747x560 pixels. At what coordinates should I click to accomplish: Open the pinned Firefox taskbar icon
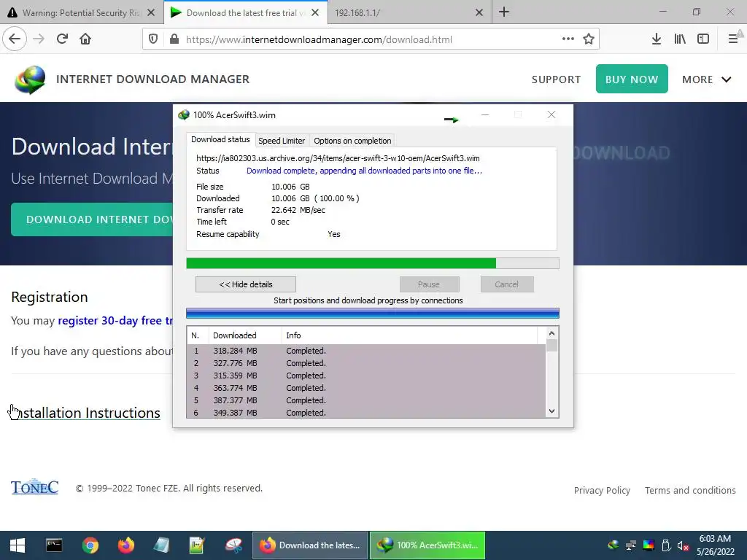click(125, 545)
